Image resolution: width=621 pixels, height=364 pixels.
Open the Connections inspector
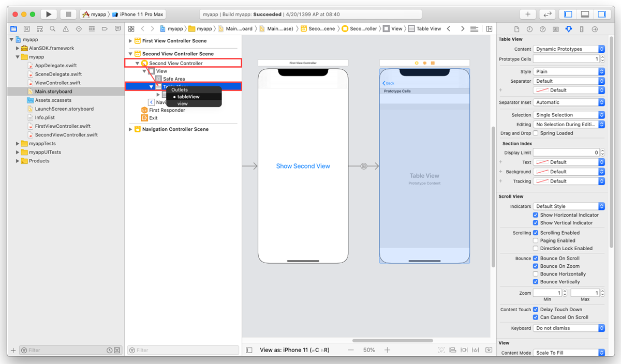pos(594,28)
